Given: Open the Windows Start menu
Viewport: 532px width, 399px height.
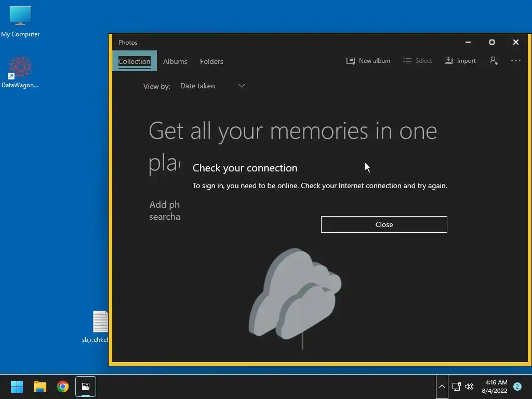Looking at the screenshot, I should 17,387.
